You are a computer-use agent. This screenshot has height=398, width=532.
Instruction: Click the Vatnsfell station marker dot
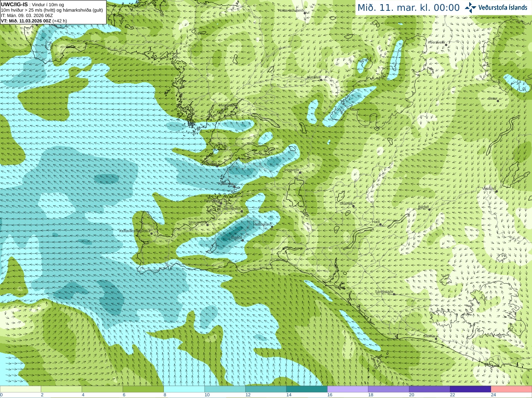tap(496, 191)
